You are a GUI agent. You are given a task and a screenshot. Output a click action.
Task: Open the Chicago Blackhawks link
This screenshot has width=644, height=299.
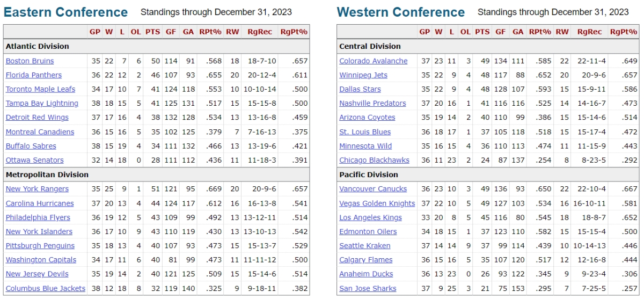tap(374, 160)
